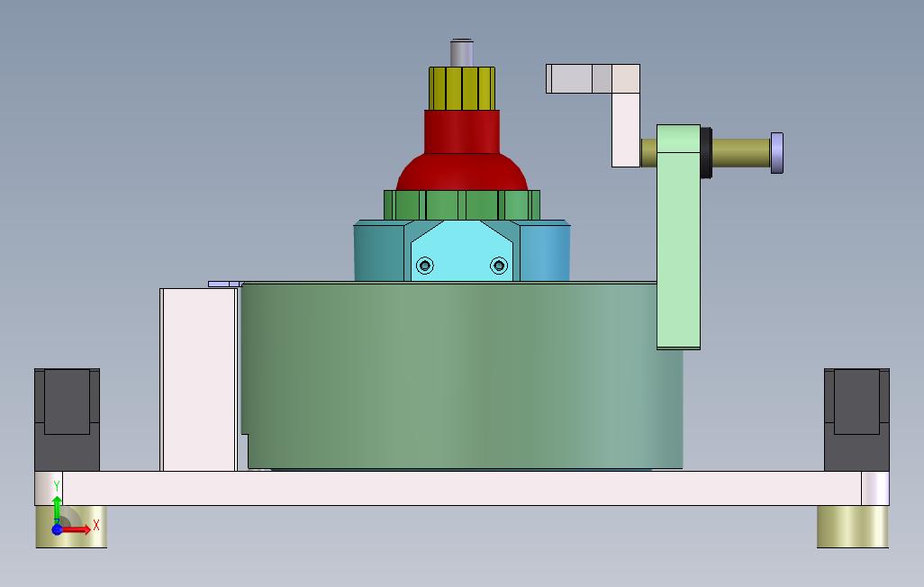Viewport: 924px width, 587px height.
Task: Click the "X" axis label
Action: coord(96,525)
